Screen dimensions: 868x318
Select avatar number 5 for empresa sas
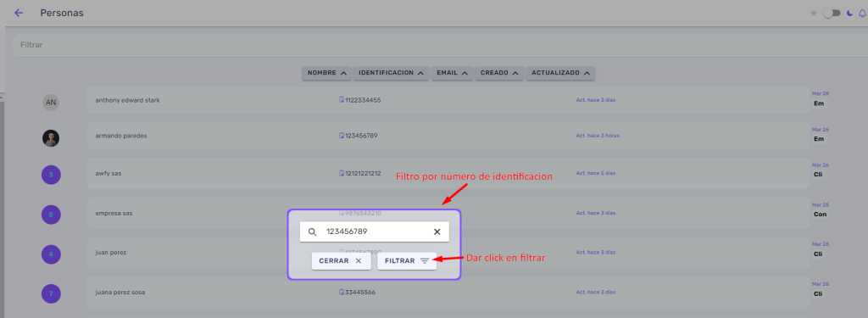click(x=51, y=214)
